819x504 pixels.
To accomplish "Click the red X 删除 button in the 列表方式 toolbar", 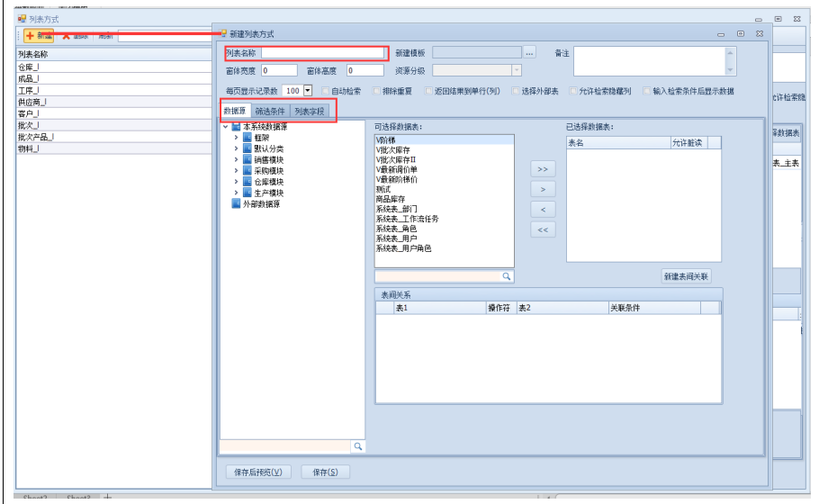I will (76, 35).
